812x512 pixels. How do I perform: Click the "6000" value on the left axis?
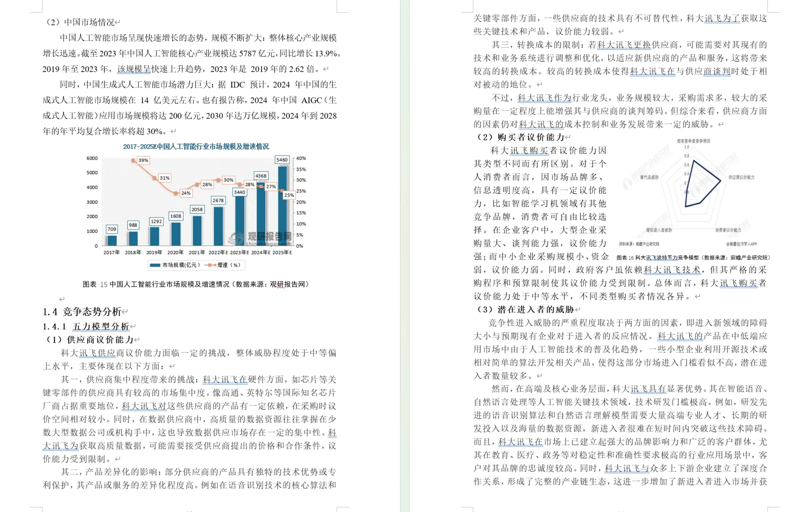pos(92,158)
